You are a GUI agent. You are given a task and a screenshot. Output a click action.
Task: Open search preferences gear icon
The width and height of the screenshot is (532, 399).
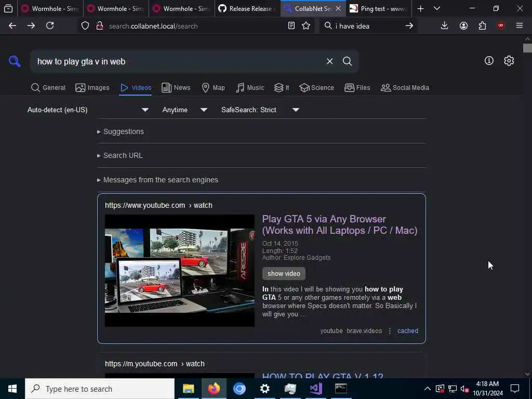(509, 61)
